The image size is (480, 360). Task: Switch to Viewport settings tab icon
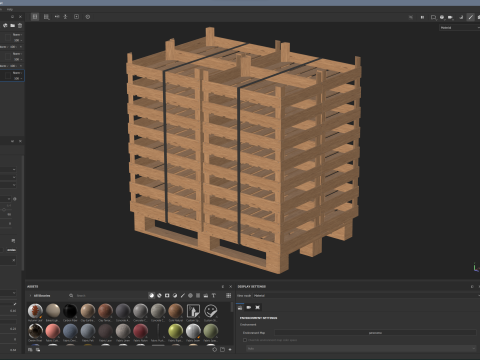click(257, 307)
